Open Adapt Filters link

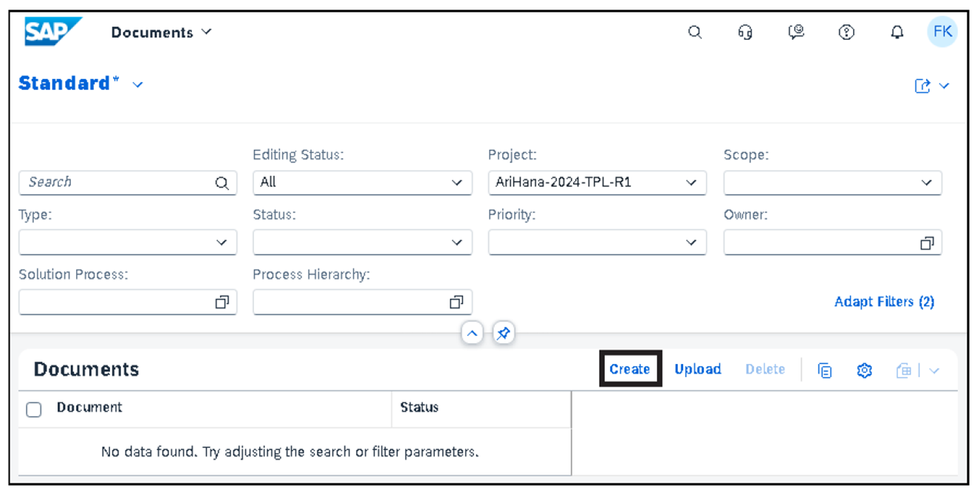[x=884, y=301]
